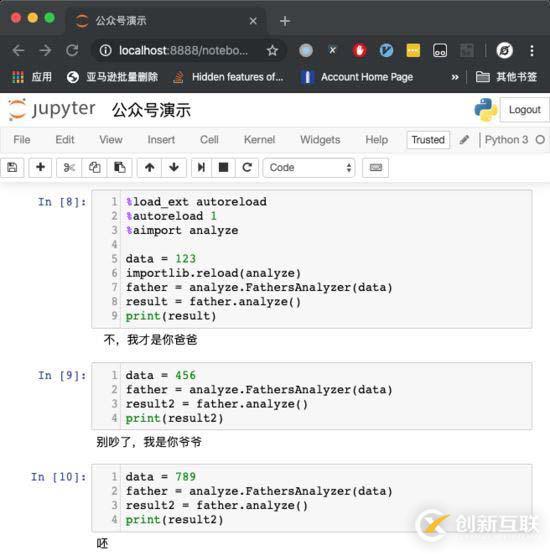
Task: Click the Jupyter logo
Action: (x=52, y=109)
